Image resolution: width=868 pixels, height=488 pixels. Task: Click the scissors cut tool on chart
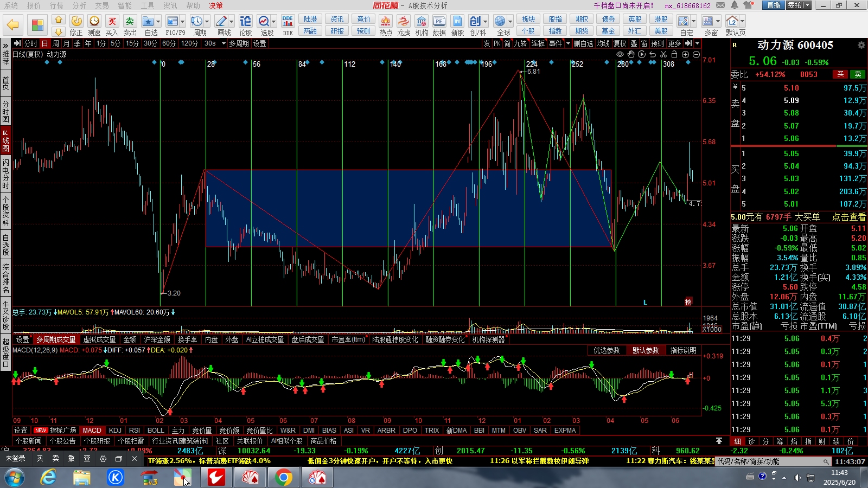[663, 54]
